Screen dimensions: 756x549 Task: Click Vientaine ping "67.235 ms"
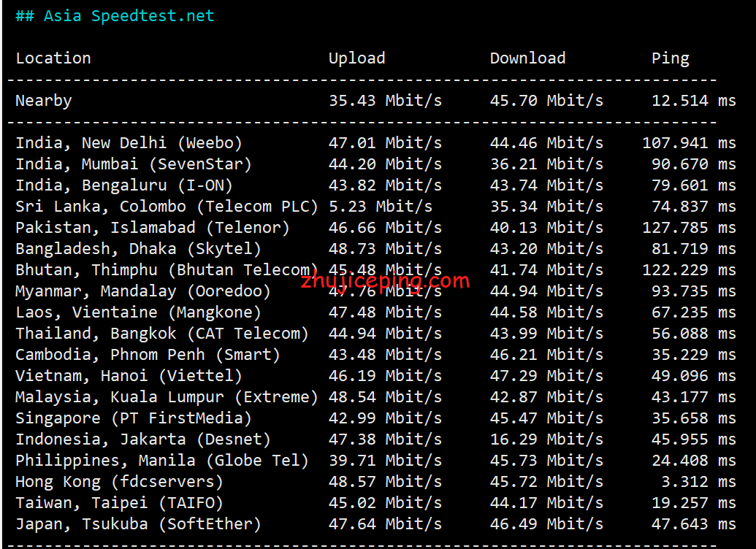pyautogui.click(x=694, y=312)
